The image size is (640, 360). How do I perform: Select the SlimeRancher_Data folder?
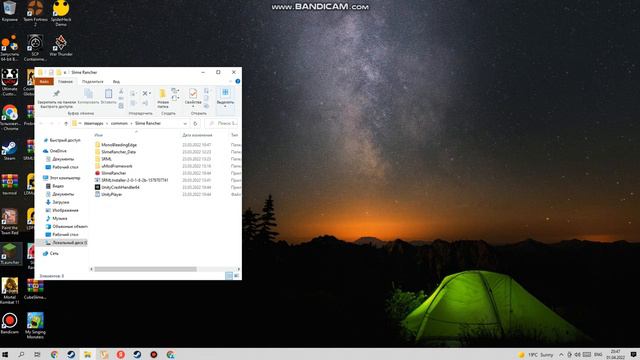pos(118,152)
